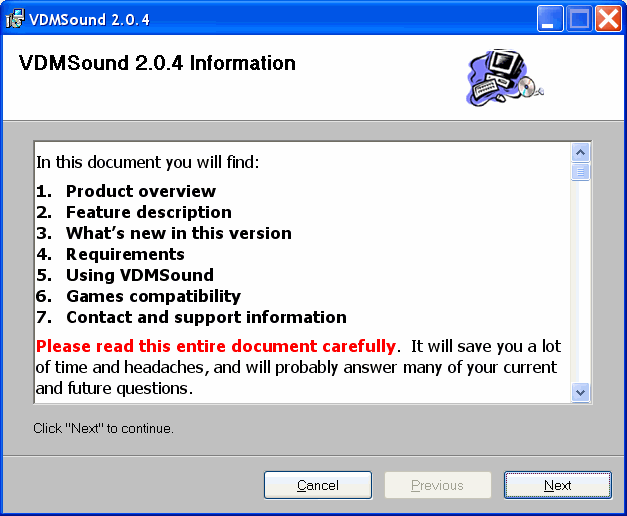Screen dimensions: 627x516
Task: Click the scrollbar track below the thumb
Action: 581,282
